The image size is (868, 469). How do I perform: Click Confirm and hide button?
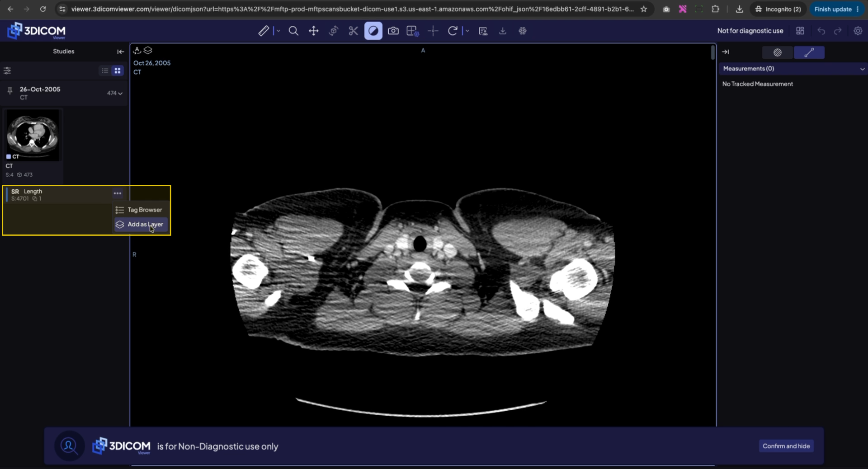pos(786,446)
